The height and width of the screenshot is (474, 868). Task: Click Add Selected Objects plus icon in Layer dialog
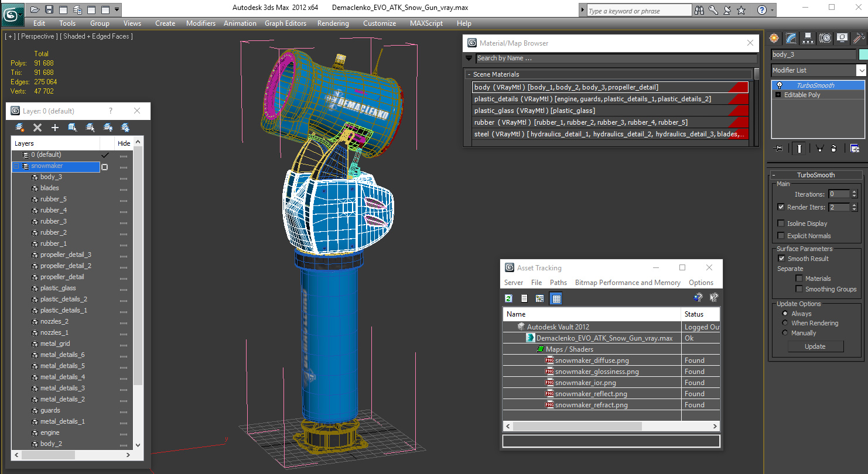click(x=55, y=128)
